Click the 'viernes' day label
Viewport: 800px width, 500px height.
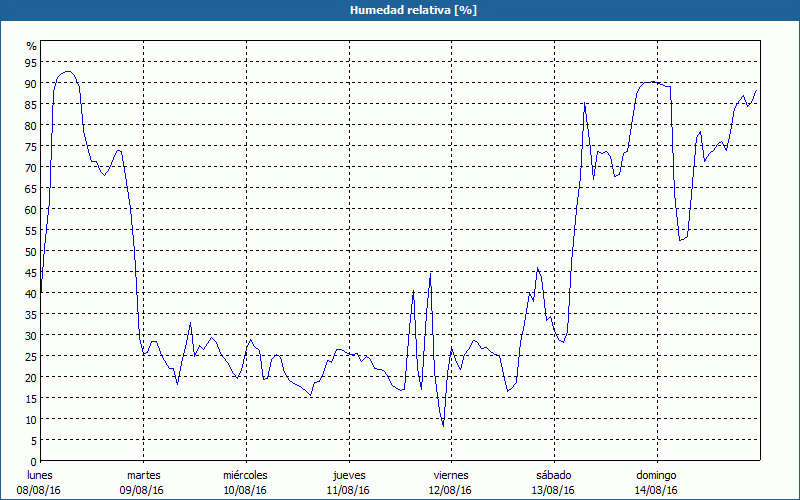click(x=451, y=475)
